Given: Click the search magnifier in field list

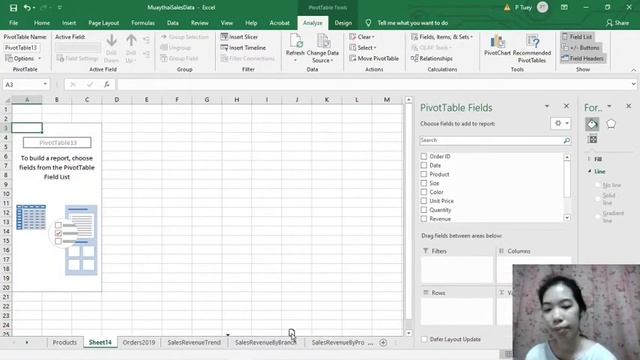Looking at the screenshot, I should (x=567, y=140).
